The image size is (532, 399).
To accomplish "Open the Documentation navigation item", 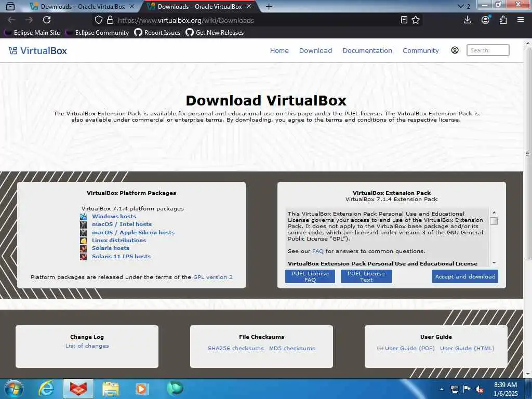I will (x=367, y=50).
